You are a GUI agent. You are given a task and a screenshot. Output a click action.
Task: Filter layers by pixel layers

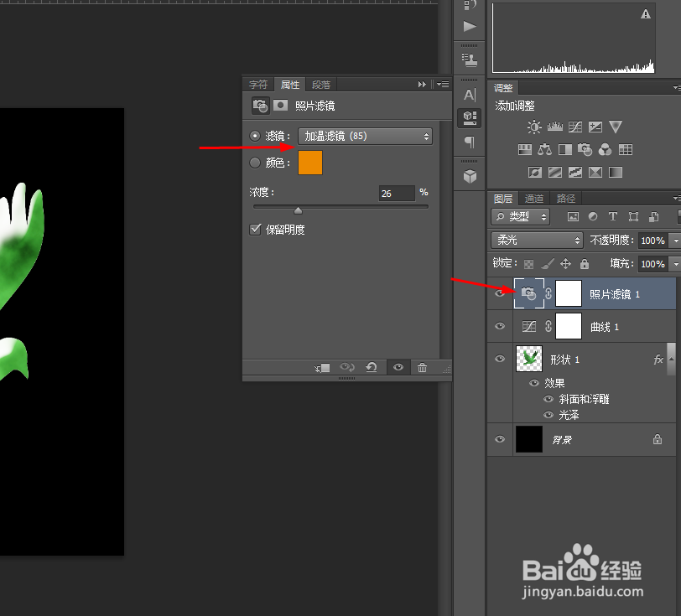(574, 216)
